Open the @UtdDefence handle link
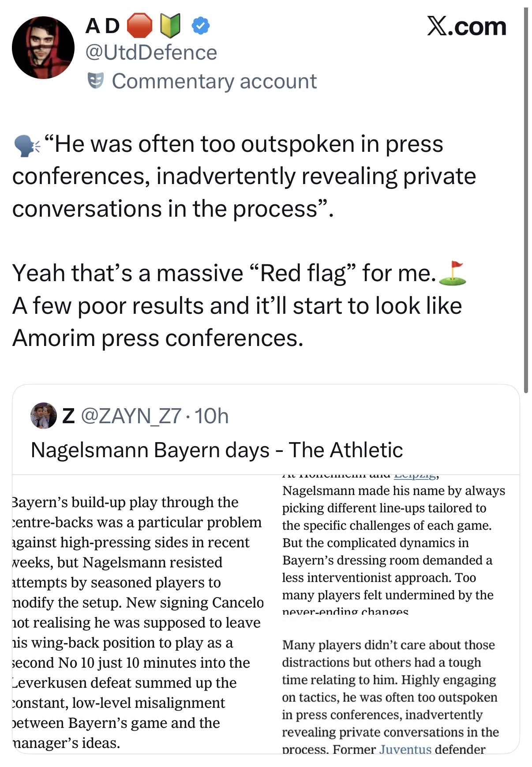 point(151,53)
